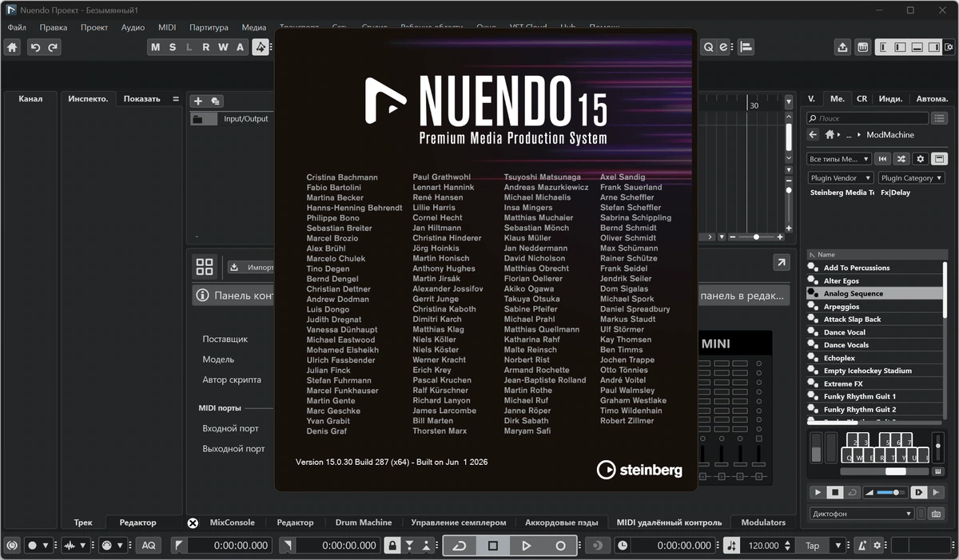
Task: Open PlugIn Category filter dropdown
Action: point(911,178)
